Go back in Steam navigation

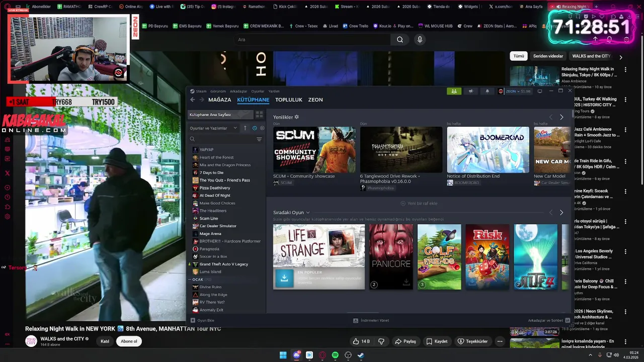pyautogui.click(x=192, y=100)
